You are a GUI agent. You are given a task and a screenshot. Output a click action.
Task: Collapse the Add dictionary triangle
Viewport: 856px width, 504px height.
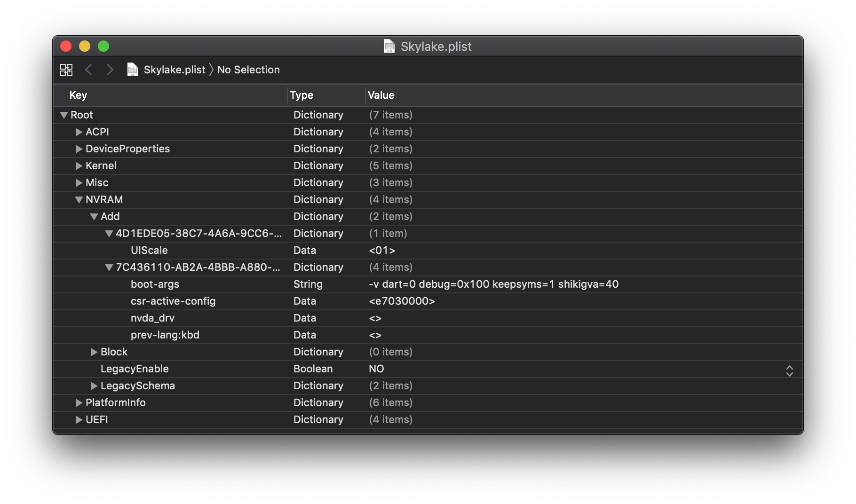click(x=94, y=217)
